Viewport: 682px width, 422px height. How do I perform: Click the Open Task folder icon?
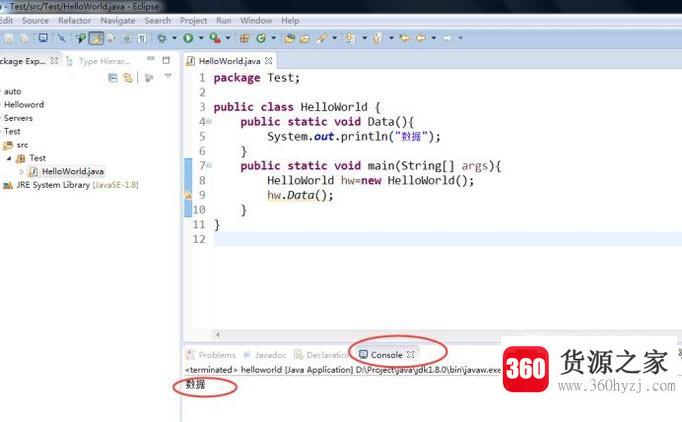[x=305, y=39]
